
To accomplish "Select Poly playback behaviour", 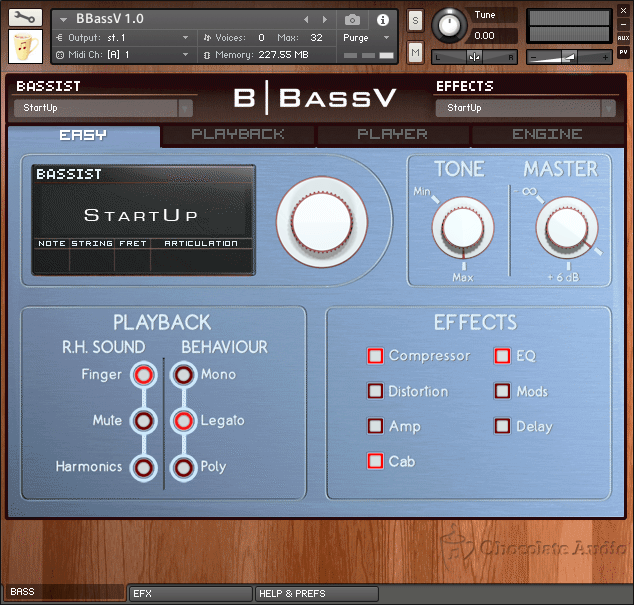I will [184, 468].
